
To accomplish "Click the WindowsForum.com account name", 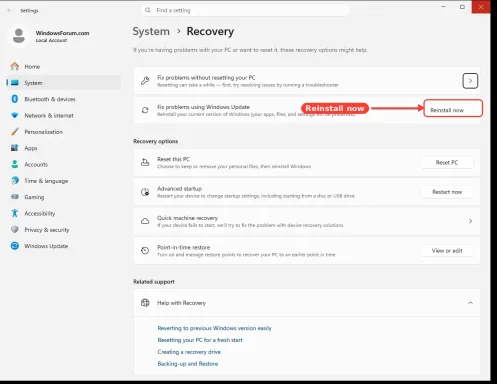I will 62,33.
